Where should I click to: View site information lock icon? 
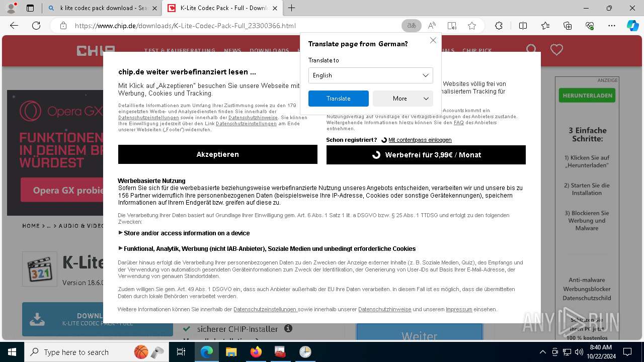tap(63, 26)
